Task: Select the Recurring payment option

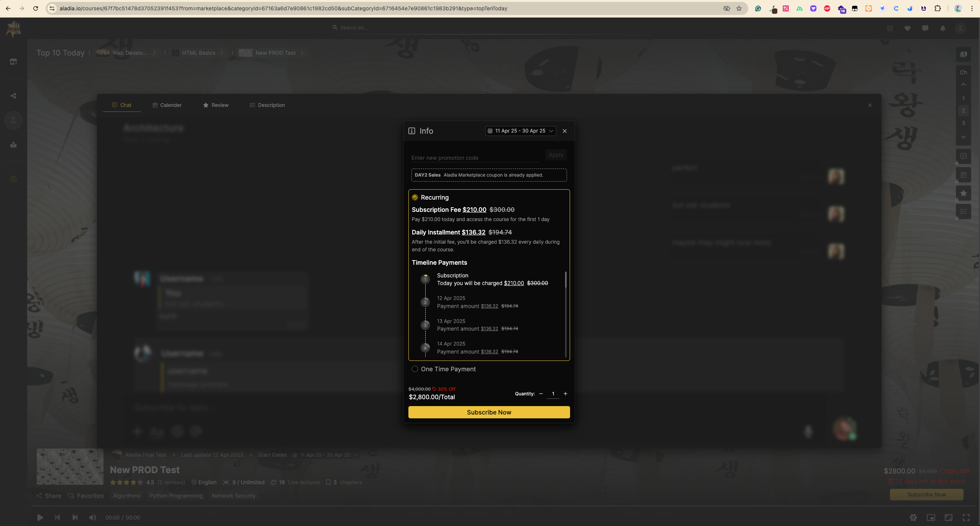Action: tap(415, 197)
